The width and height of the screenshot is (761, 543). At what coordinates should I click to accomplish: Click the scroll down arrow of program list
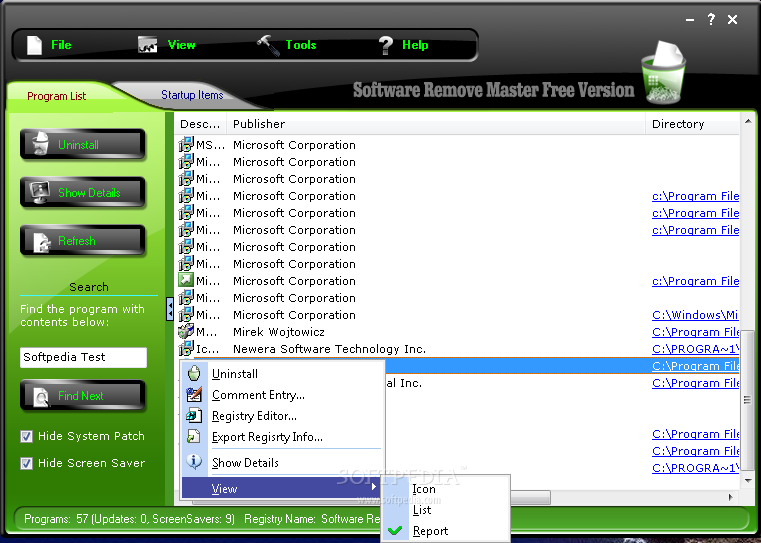(747, 480)
